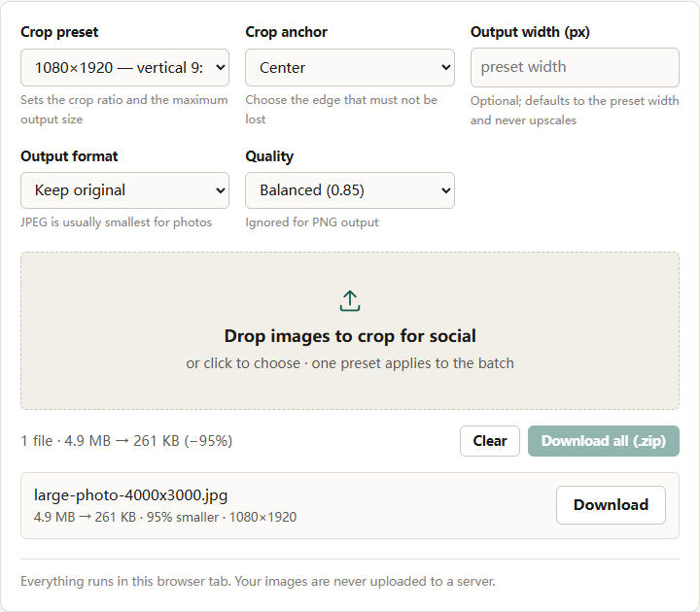Viewport: 700px width, 612px height.
Task: Click the 'Output format' label
Action: 69,156
